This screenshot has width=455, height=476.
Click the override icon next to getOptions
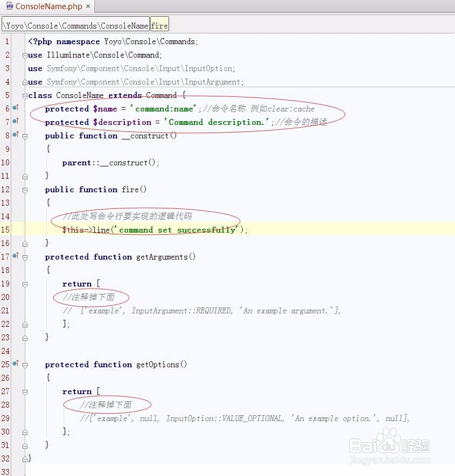[15, 365]
